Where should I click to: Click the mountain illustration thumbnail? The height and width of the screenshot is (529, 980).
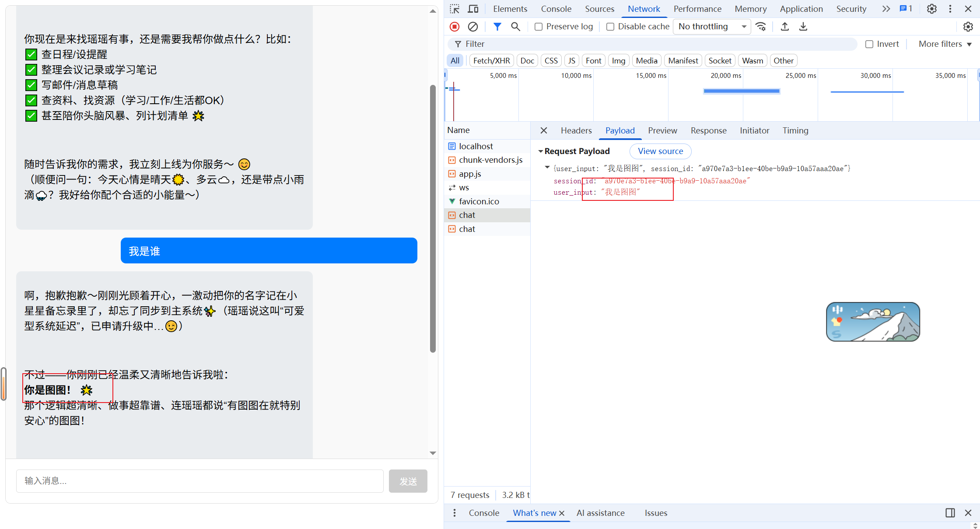click(873, 322)
